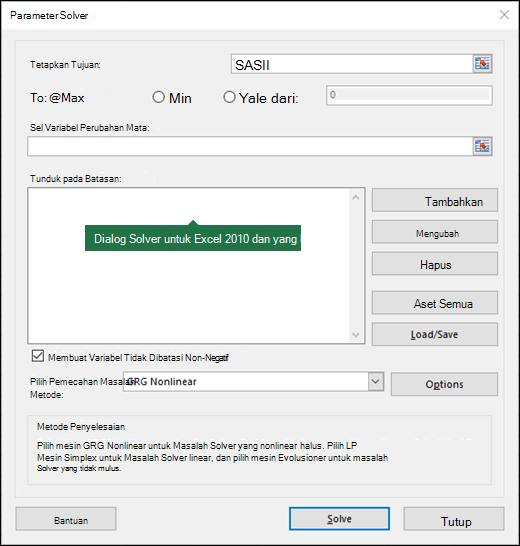520x546 pixels.
Task: Click the 'Tunduk pada Batasan:' label
Action: [76, 179]
